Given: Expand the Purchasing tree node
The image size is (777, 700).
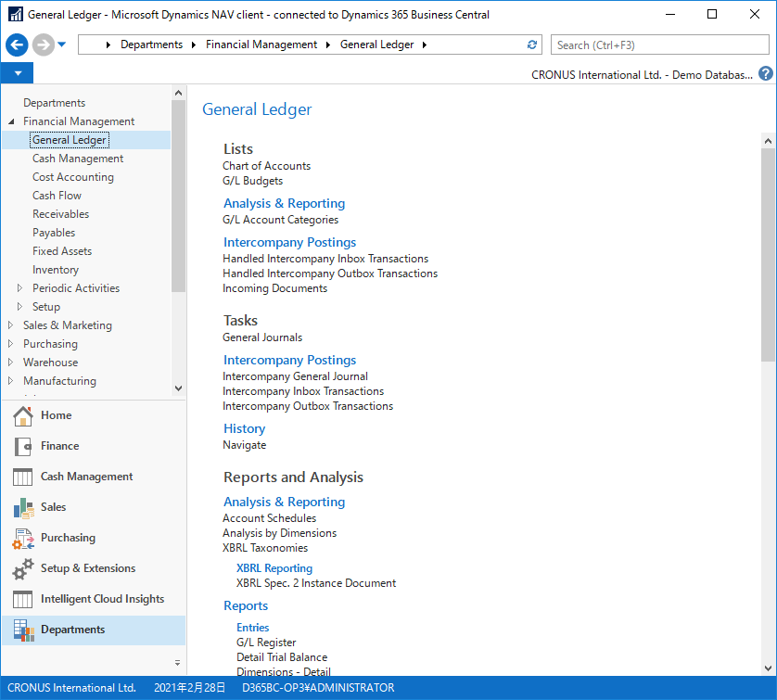Looking at the screenshot, I should click(x=10, y=343).
